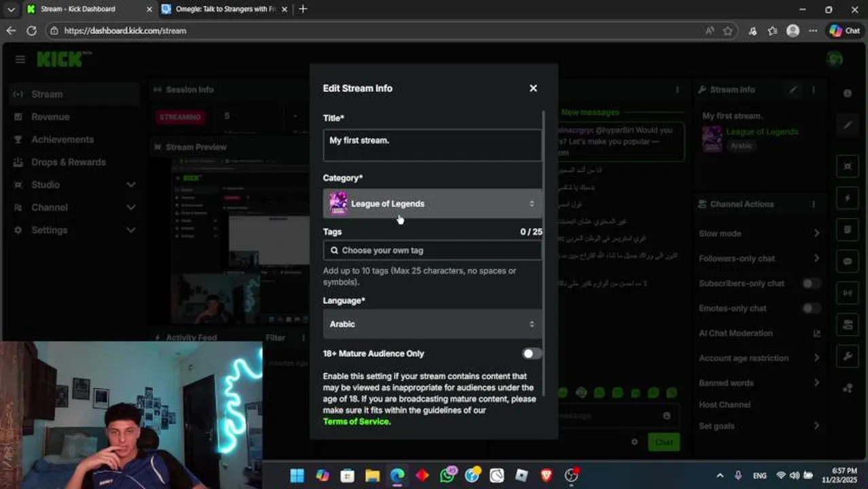Open the Terms of Service link

357,422
